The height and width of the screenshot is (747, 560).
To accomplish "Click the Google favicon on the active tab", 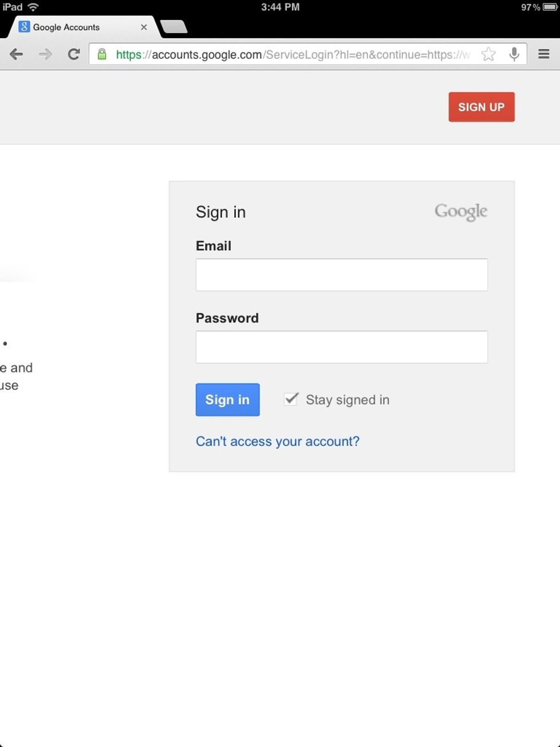I will point(25,27).
